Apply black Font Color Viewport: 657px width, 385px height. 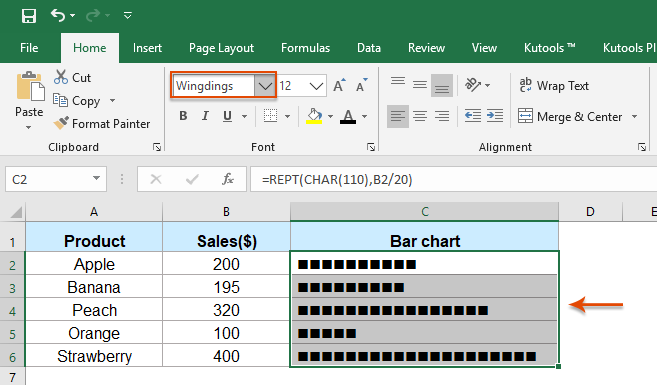[x=348, y=116]
